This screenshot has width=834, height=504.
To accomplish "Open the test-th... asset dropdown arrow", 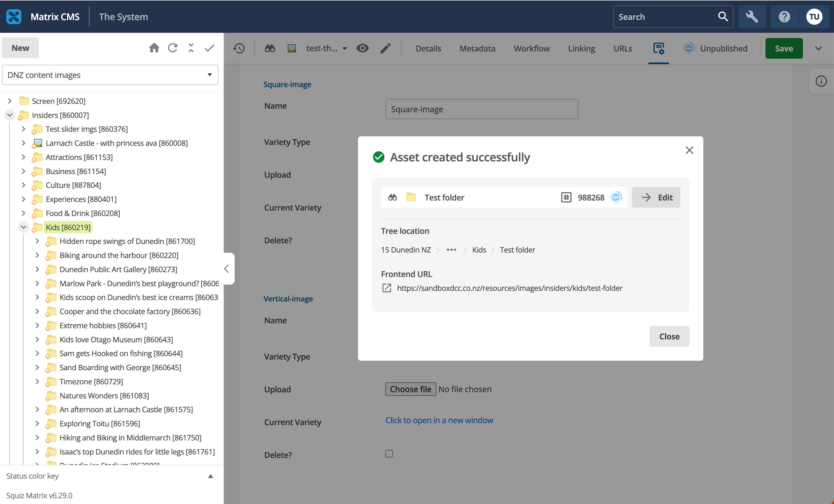I will click(x=344, y=49).
